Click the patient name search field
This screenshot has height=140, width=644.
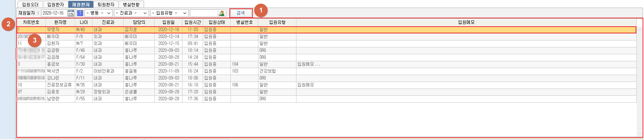click(x=204, y=13)
